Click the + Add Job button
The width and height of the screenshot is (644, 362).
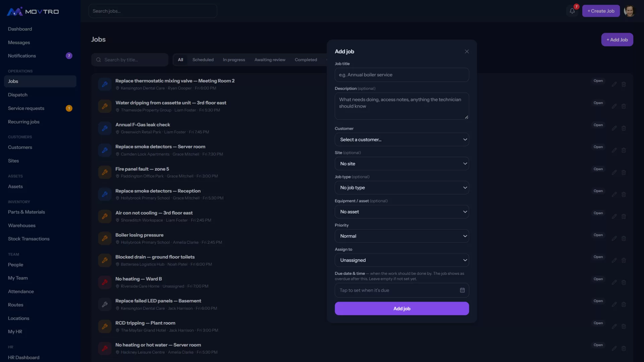(x=617, y=40)
